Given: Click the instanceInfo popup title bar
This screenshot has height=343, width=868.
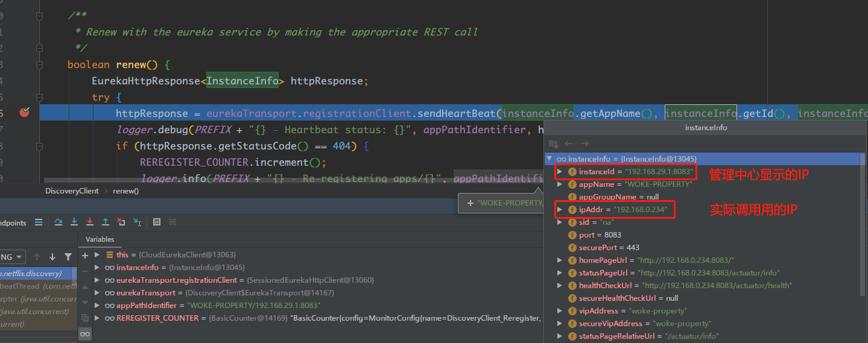Looking at the screenshot, I should 706,128.
